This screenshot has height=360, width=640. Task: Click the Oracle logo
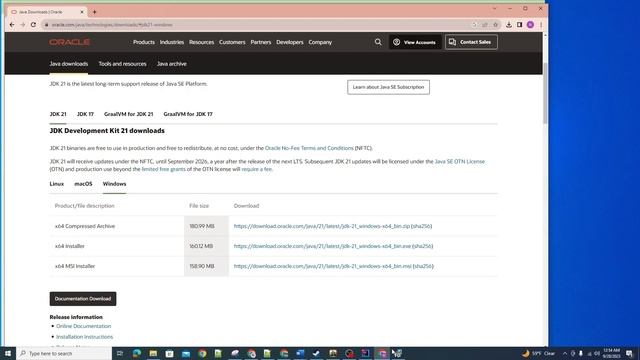point(69,42)
